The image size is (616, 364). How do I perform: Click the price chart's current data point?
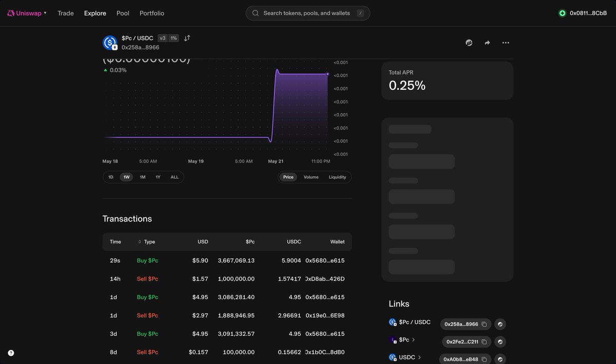point(328,74)
